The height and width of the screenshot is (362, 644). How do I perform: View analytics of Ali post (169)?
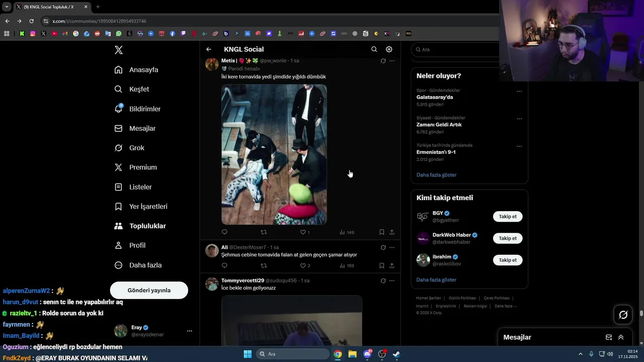347,265
